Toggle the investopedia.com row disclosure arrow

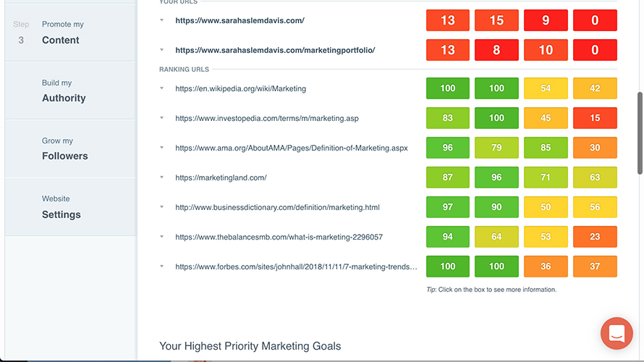pyautogui.click(x=162, y=118)
